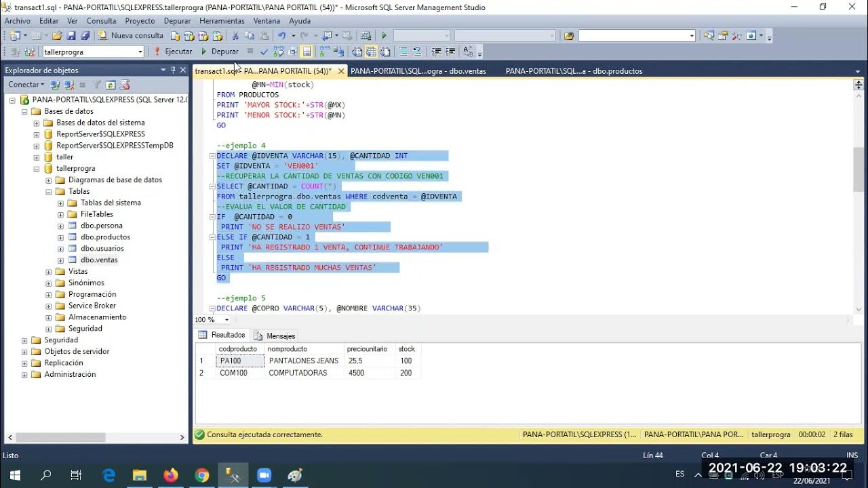
Task: Open the Properties window toolbar icon
Action: point(722,35)
